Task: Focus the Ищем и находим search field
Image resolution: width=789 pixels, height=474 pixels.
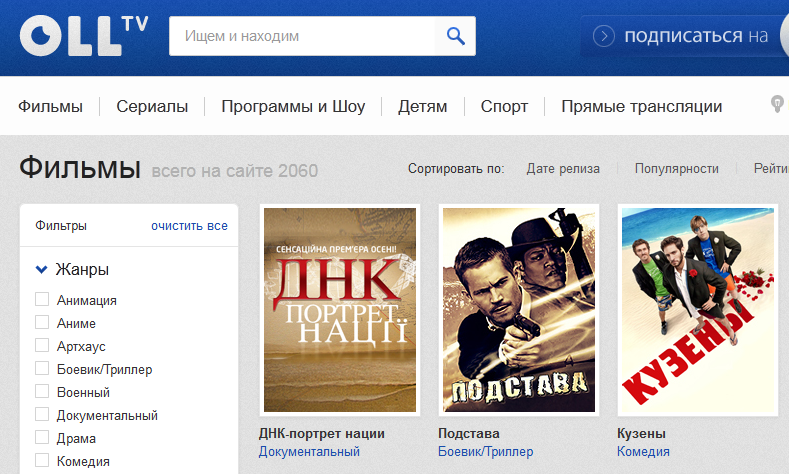Action: click(302, 36)
